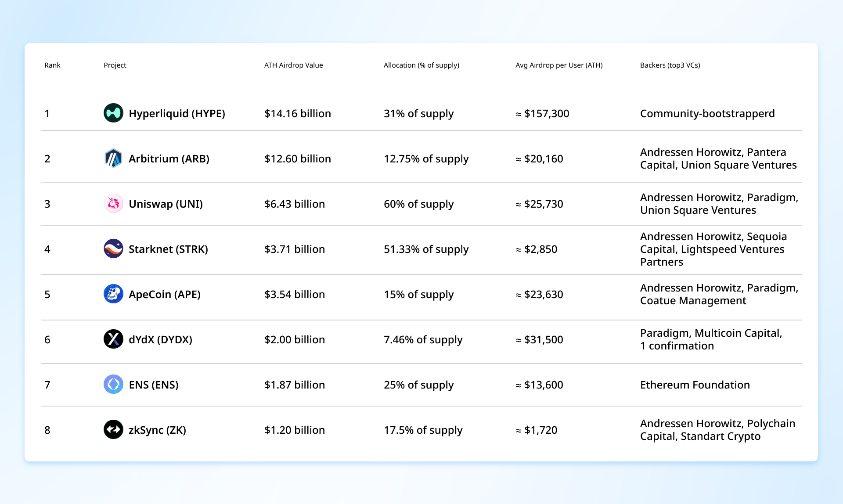
Task: Click the zkSync (ZK) project name
Action: click(157, 430)
